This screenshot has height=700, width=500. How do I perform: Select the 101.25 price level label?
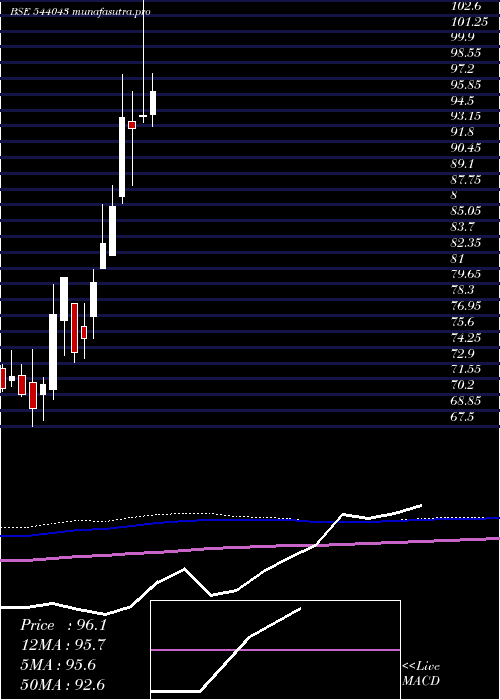[x=469, y=22]
